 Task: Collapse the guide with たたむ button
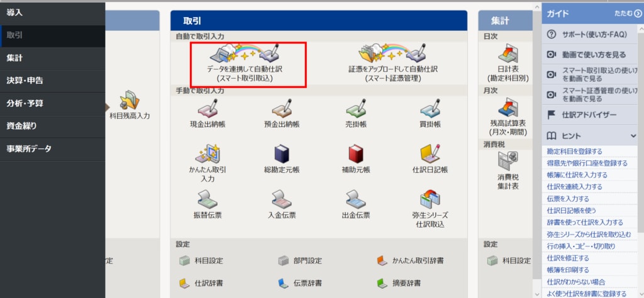tap(628, 14)
